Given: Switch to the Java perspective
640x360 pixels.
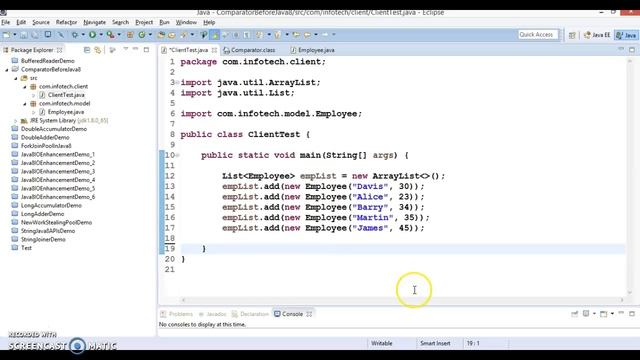Looking at the screenshot, I should coord(627,35).
